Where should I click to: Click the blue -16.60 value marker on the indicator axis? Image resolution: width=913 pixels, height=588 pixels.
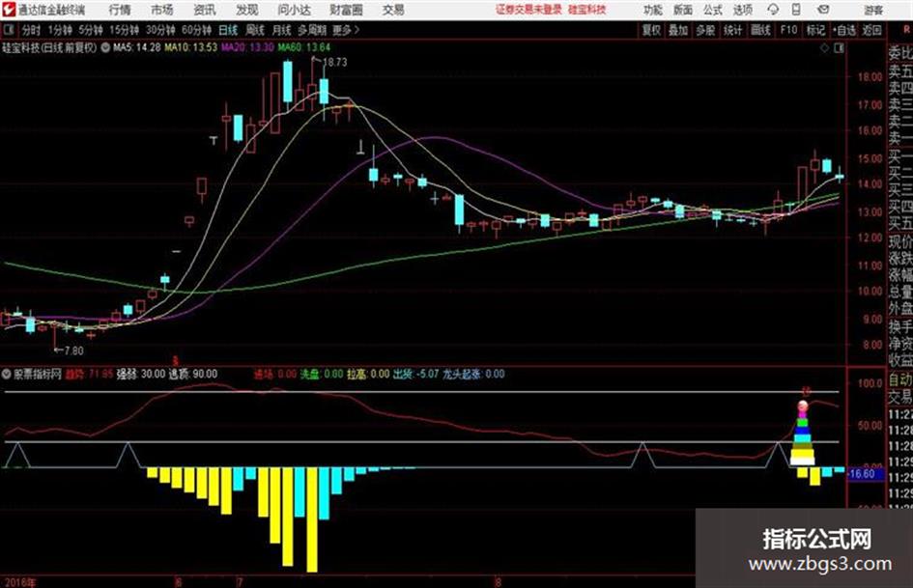point(866,474)
